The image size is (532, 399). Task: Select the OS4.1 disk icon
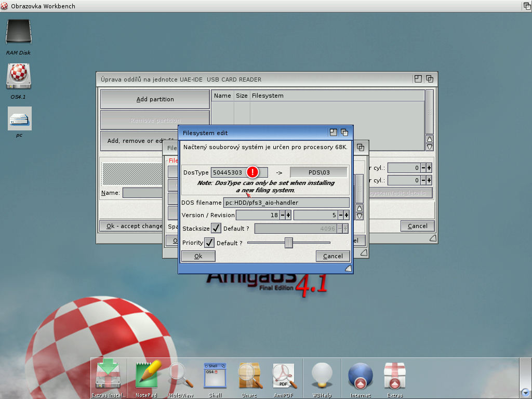tap(18, 76)
